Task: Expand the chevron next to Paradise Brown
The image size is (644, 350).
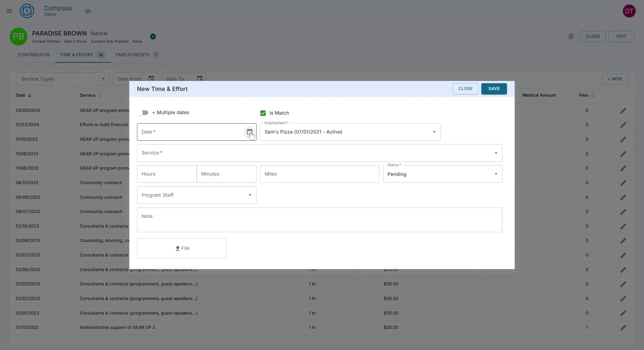Action: point(153,36)
